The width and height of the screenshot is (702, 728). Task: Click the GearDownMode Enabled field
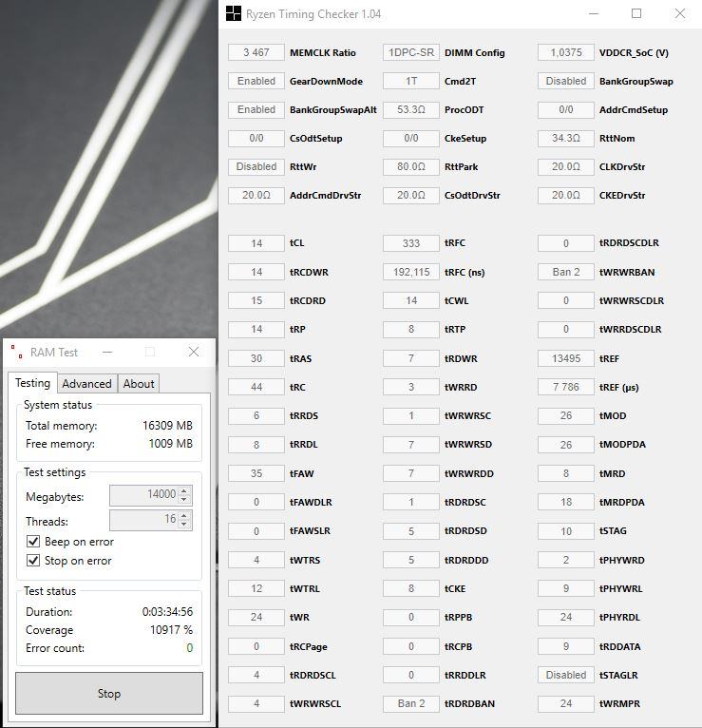tap(256, 81)
